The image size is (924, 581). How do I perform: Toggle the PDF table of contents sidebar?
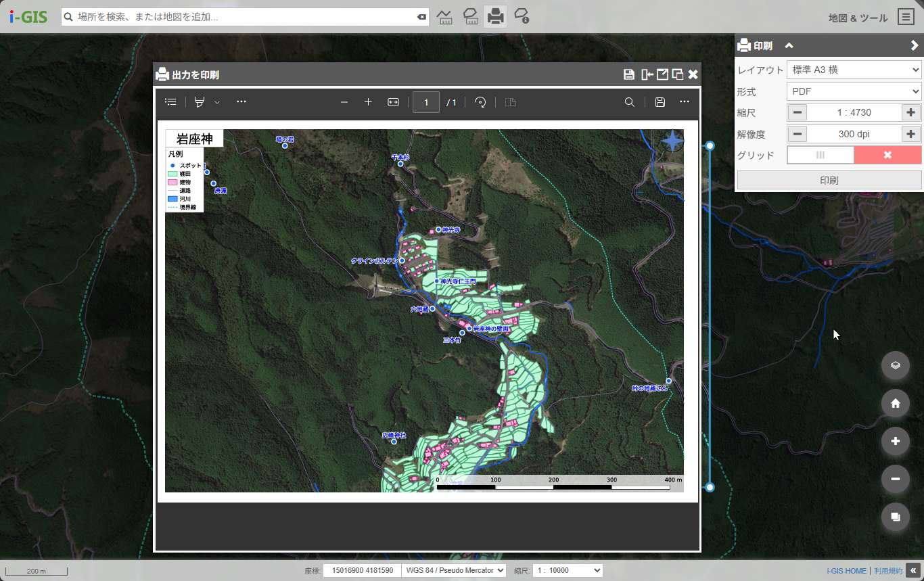click(x=171, y=102)
